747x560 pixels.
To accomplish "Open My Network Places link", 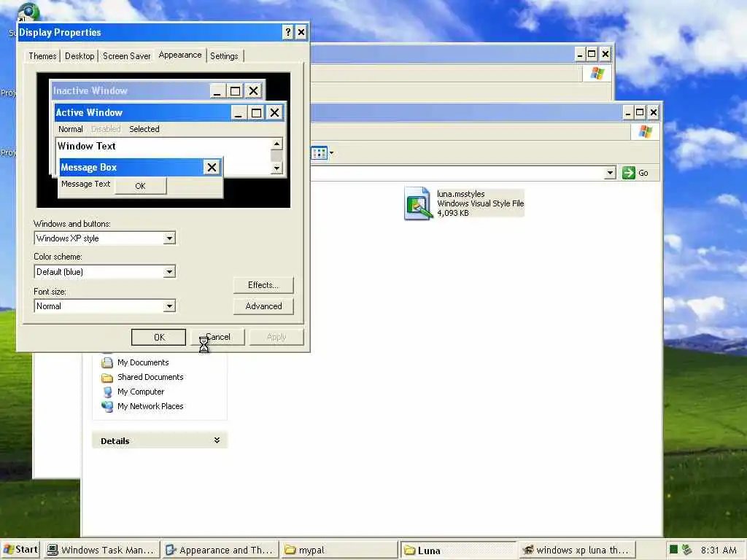I will tap(150, 407).
